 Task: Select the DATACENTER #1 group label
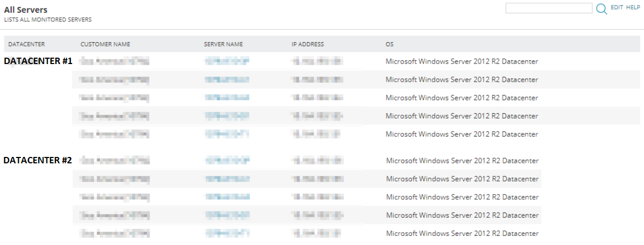click(x=38, y=61)
